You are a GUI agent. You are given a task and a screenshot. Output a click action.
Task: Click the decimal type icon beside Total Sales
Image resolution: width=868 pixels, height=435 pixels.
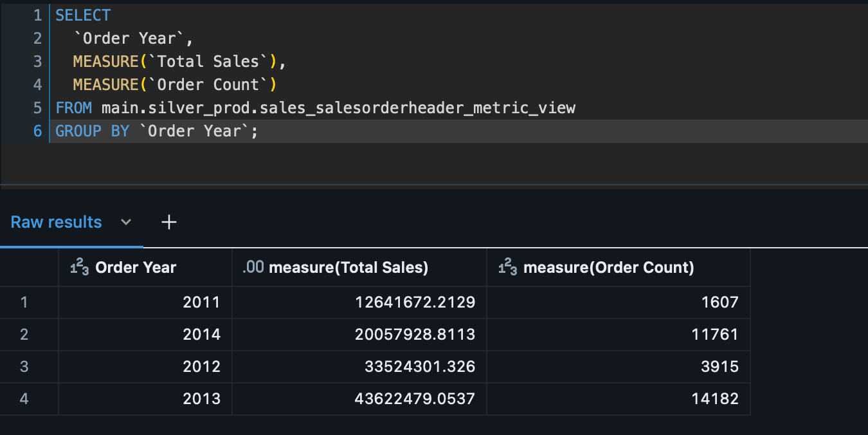253,268
